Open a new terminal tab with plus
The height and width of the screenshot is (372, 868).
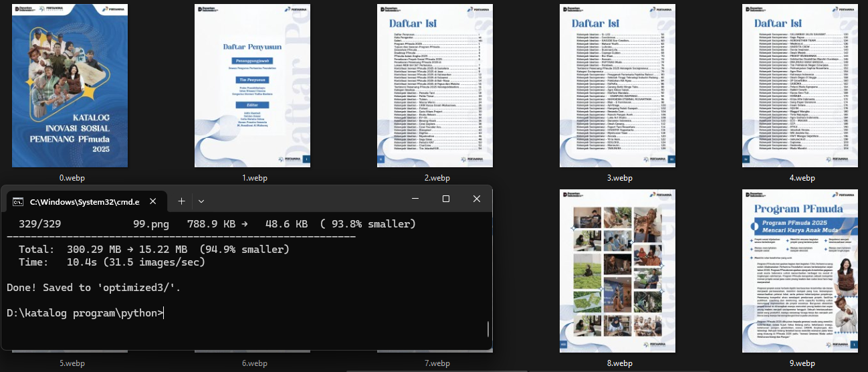pos(181,201)
